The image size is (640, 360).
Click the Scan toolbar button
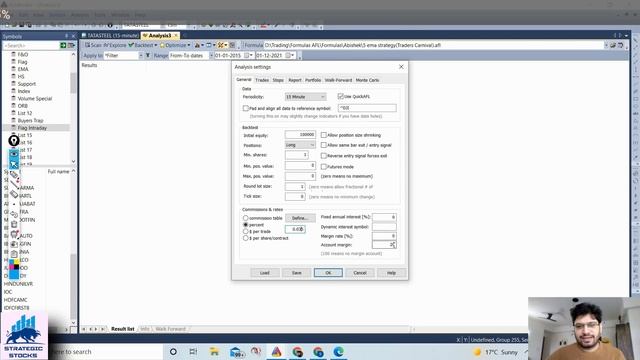coord(93,45)
